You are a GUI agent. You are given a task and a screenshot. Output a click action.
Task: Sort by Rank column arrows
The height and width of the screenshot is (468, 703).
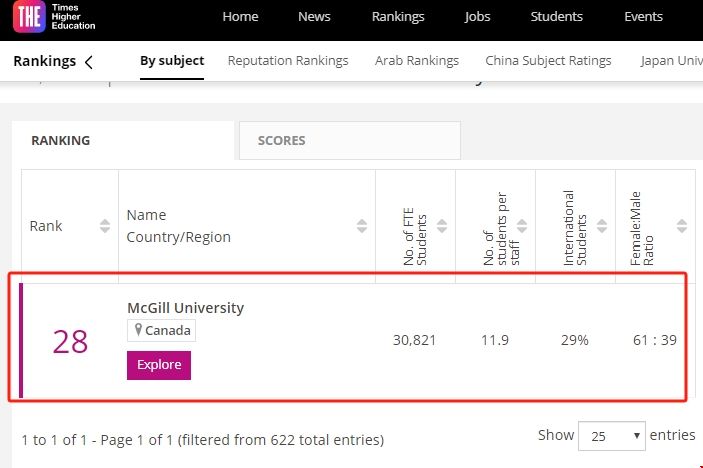point(105,226)
